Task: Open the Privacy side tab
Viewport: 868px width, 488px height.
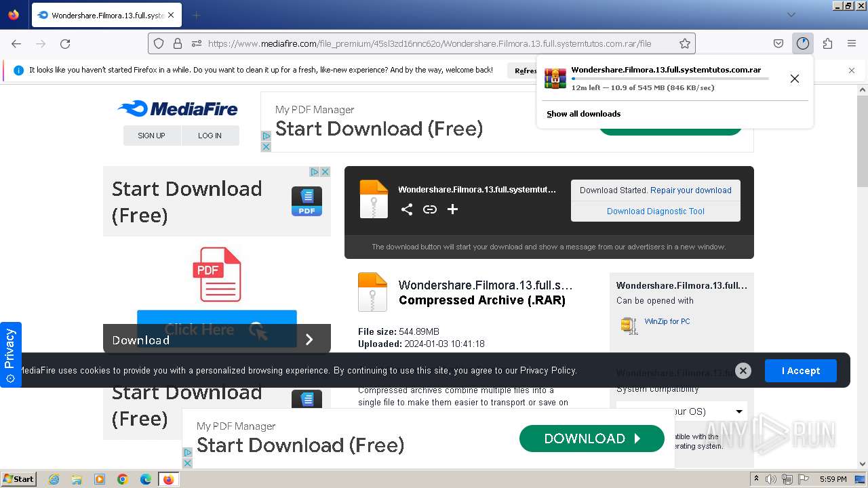Action: click(x=11, y=354)
